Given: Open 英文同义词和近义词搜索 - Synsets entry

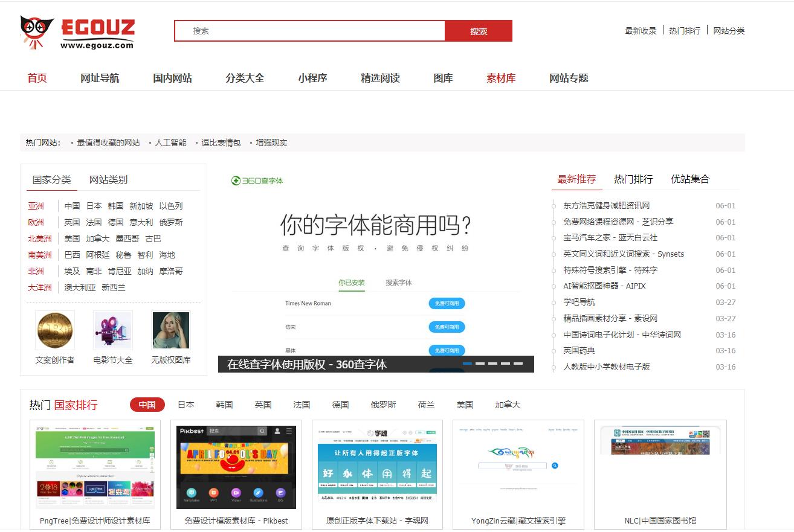Looking at the screenshot, I should pyautogui.click(x=624, y=254).
